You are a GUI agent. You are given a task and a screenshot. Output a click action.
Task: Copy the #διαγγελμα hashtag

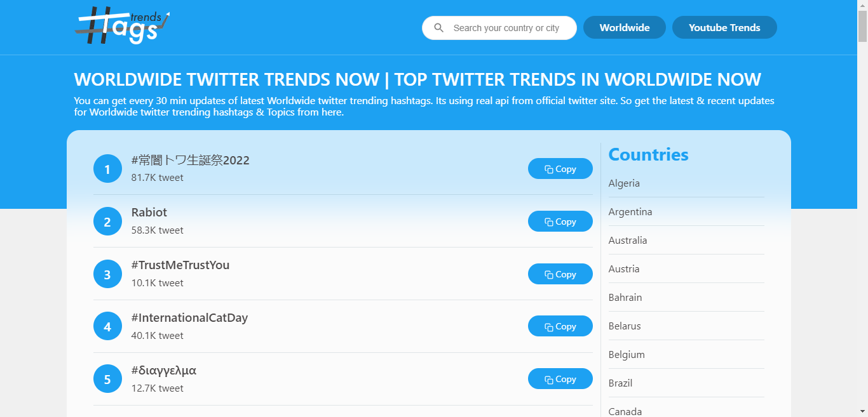(x=560, y=378)
